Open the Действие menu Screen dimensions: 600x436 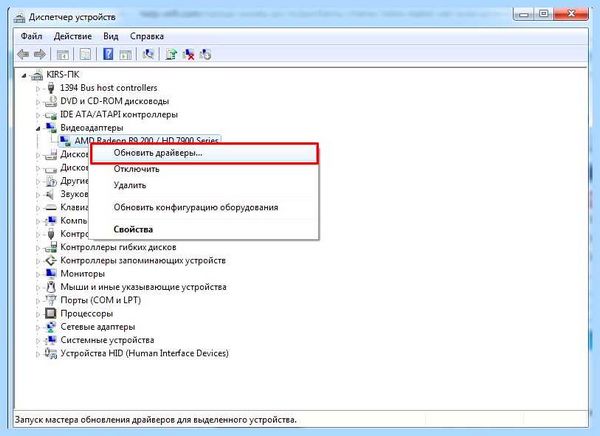pyautogui.click(x=73, y=36)
